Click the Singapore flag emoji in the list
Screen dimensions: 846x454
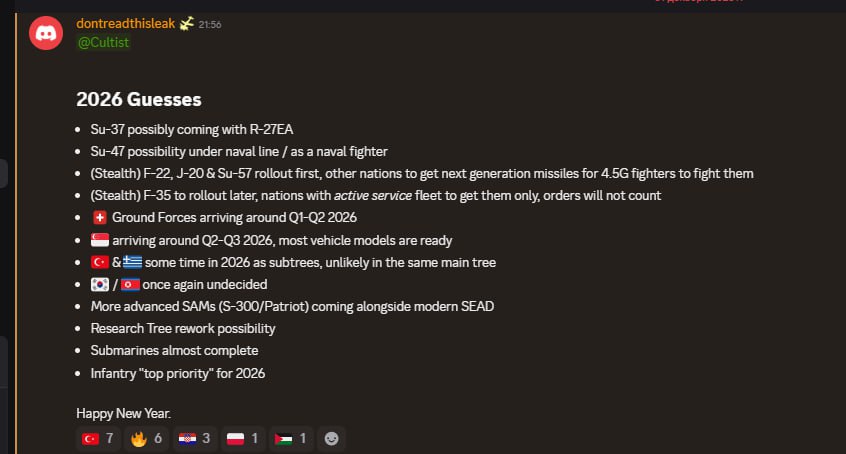click(99, 240)
